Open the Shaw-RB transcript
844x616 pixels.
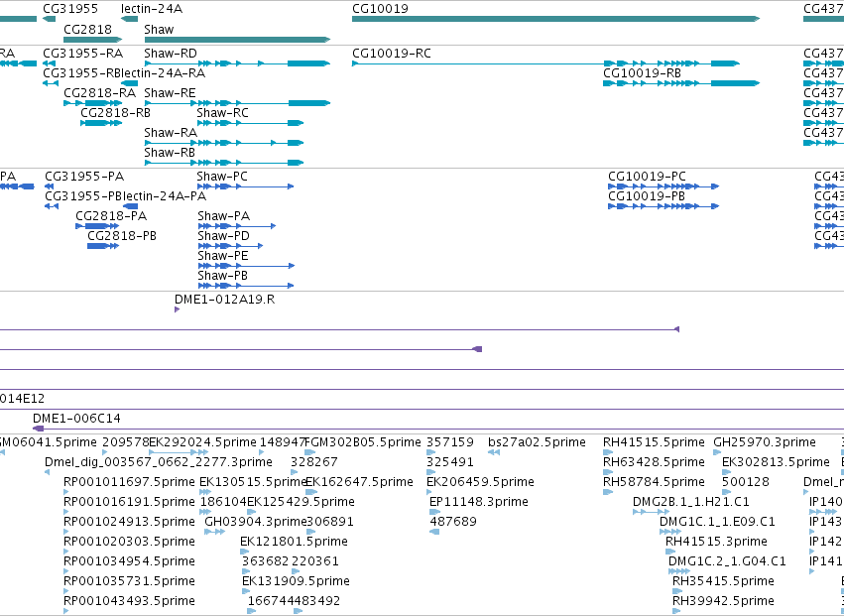(x=224, y=163)
